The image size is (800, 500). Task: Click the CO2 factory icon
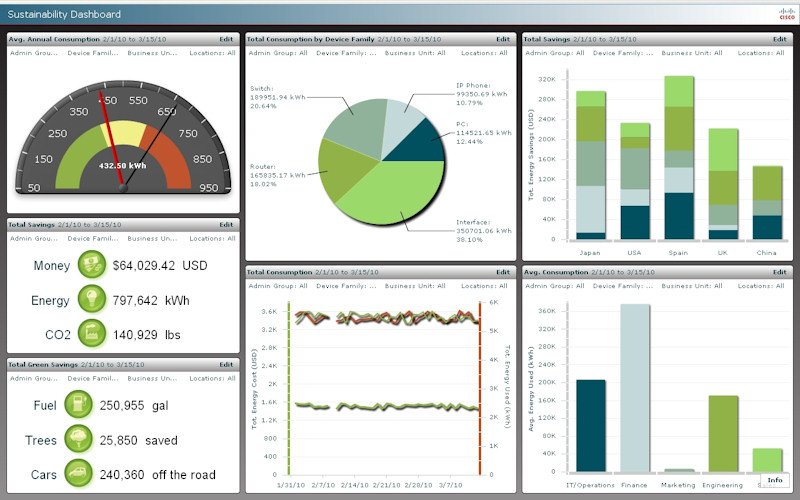pos(92,333)
